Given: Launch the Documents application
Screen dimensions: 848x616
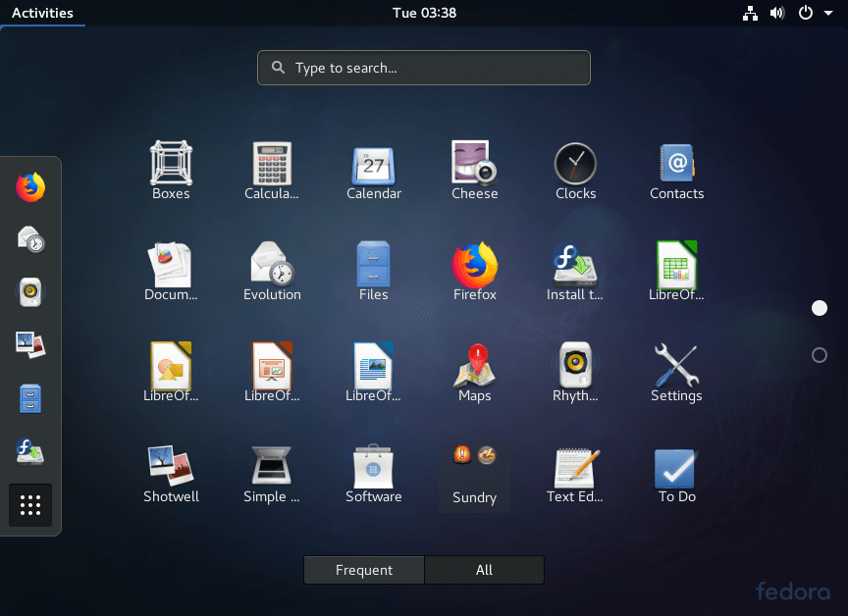Looking at the screenshot, I should click(x=171, y=272).
